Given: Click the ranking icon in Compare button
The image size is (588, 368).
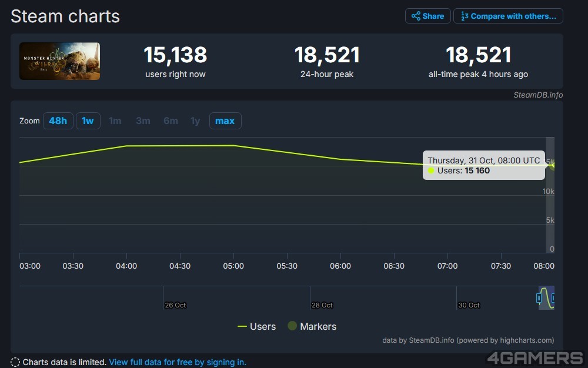Looking at the screenshot, I should coord(465,16).
